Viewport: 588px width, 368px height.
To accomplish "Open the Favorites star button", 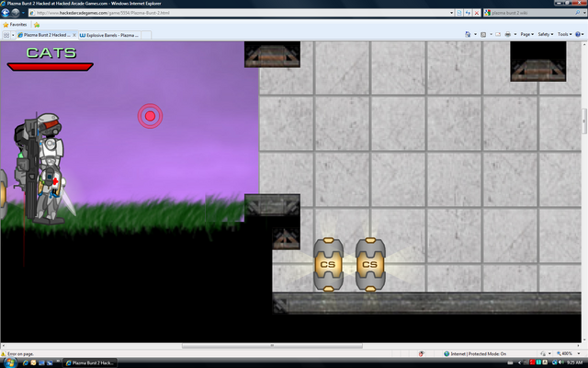I will click(15, 25).
